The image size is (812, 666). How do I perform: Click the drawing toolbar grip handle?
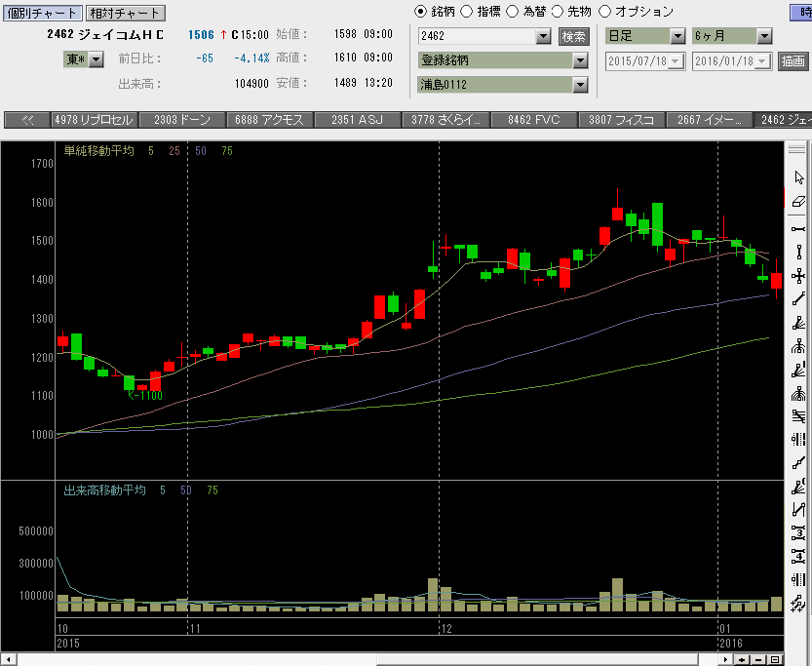pyautogui.click(x=796, y=149)
